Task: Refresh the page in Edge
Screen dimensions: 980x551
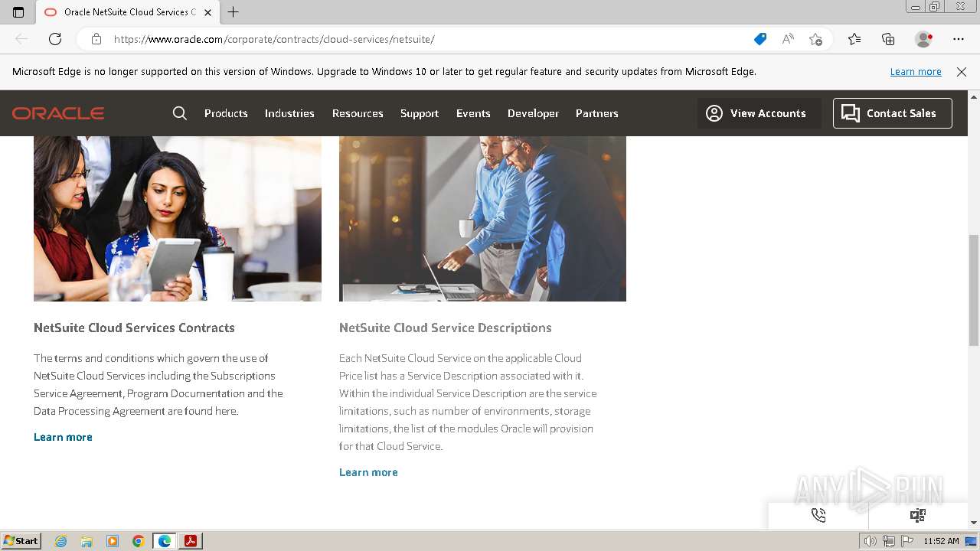Action: point(55,39)
